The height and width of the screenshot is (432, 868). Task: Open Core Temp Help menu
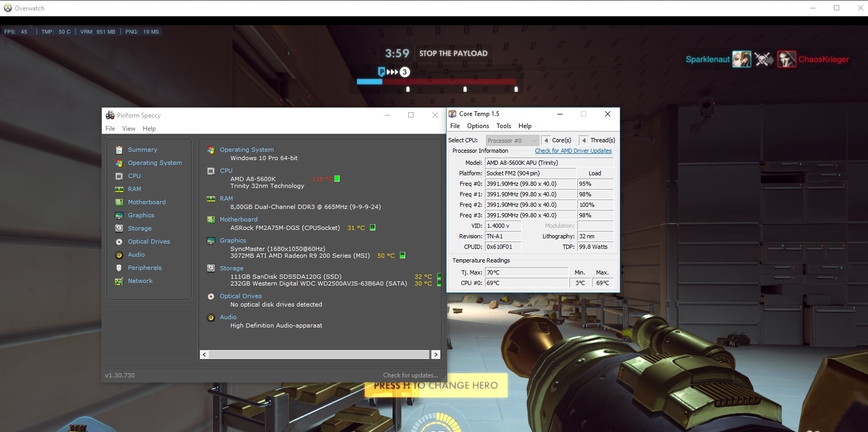pos(525,126)
